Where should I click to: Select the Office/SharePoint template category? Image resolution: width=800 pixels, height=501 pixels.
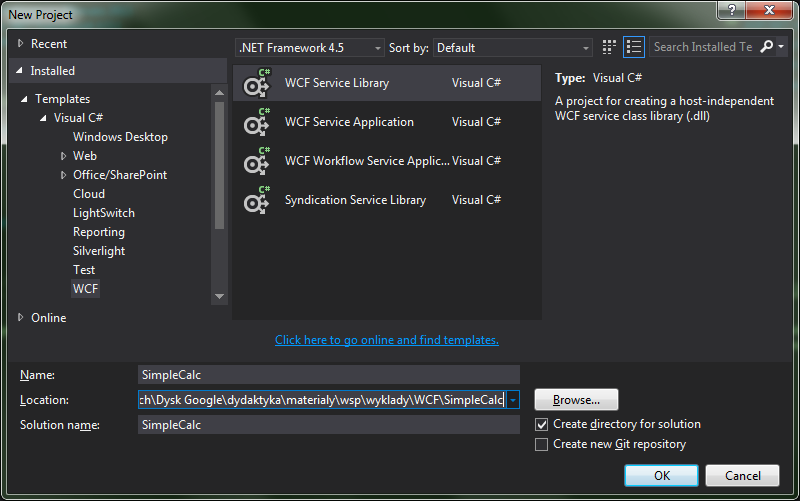point(120,175)
